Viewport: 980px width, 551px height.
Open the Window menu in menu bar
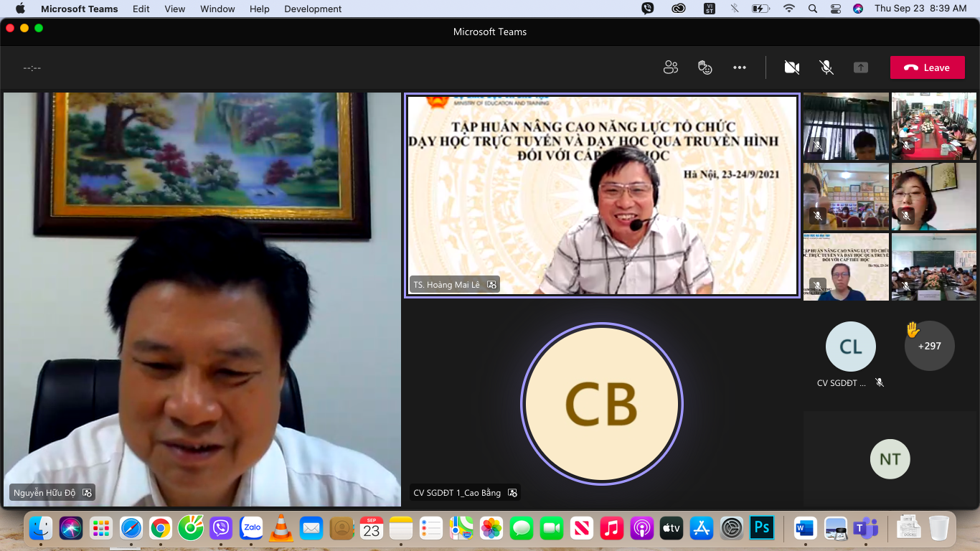(217, 9)
